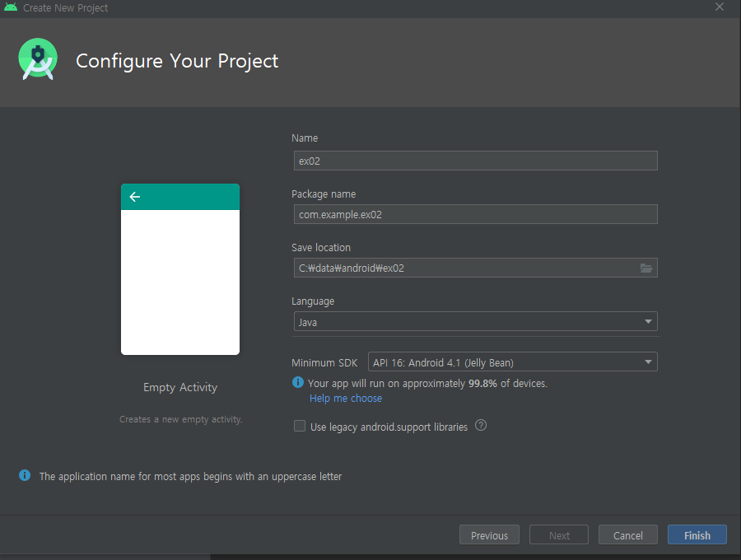Image resolution: width=741 pixels, height=560 pixels.
Task: Click the Empty Activity phone preview thumbnail
Action: point(180,269)
